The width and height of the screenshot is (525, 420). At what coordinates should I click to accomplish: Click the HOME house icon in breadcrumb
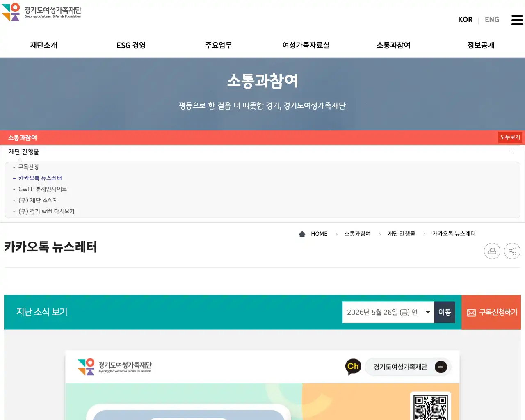[302, 234]
